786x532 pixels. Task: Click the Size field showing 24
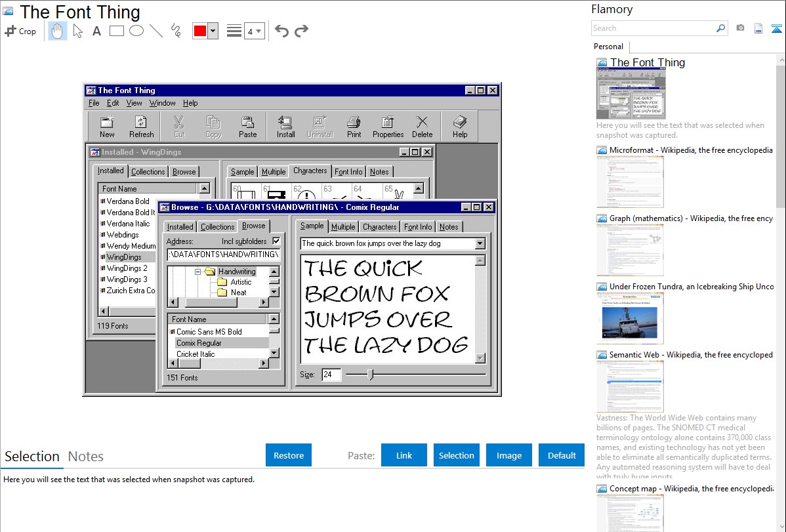pos(331,375)
